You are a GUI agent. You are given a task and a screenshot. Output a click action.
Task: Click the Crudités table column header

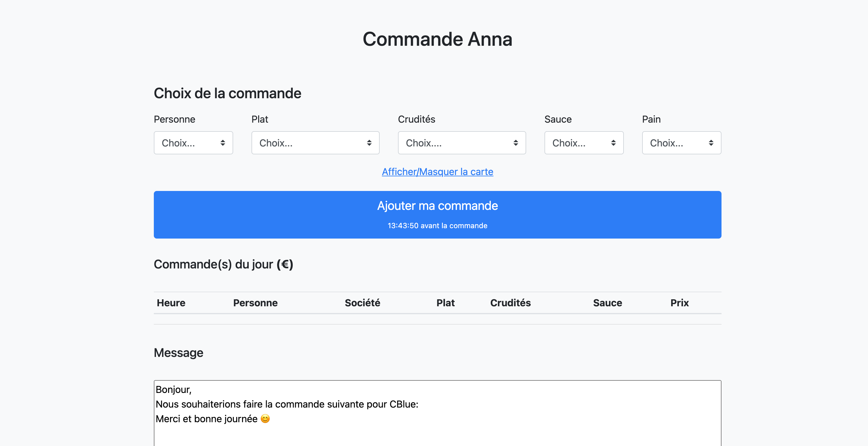(510, 303)
